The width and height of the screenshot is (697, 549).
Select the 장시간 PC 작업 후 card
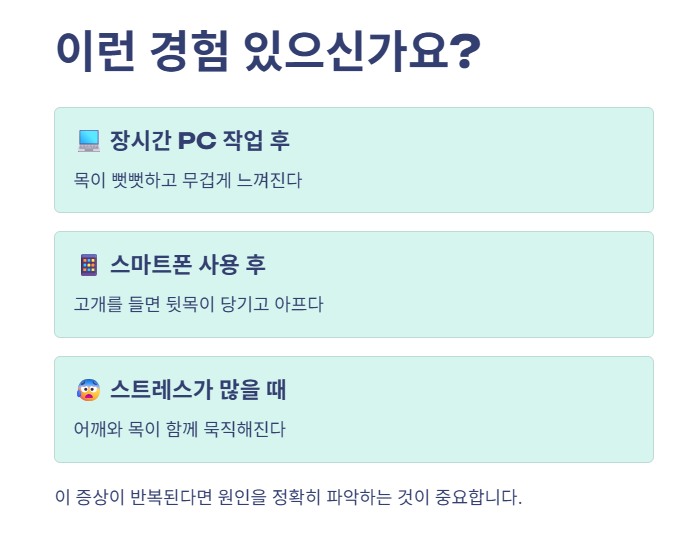354,160
